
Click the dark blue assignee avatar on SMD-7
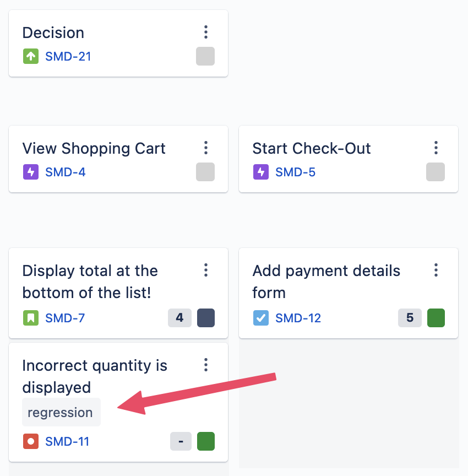pyautogui.click(x=205, y=318)
